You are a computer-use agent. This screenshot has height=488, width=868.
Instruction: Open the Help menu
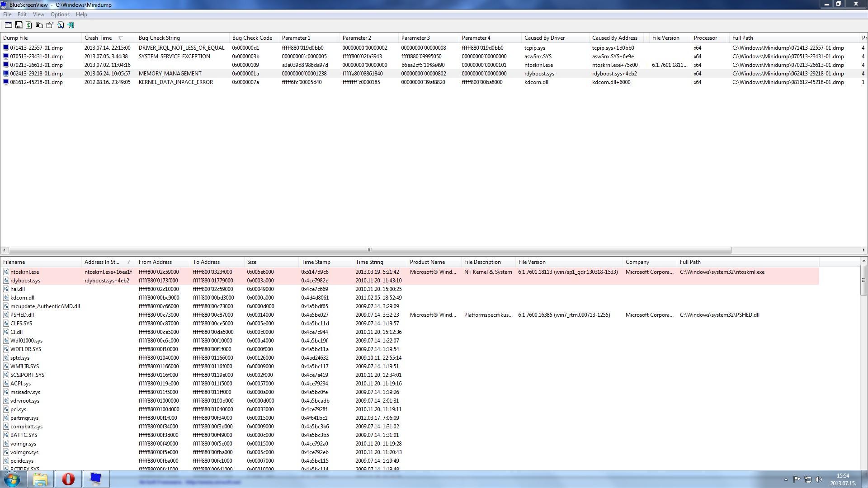point(81,14)
